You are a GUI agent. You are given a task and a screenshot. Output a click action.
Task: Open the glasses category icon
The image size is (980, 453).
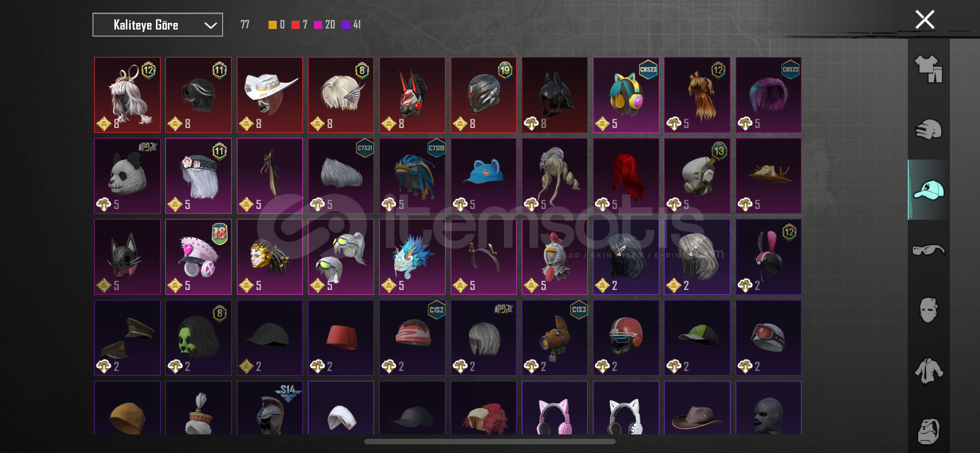click(929, 250)
